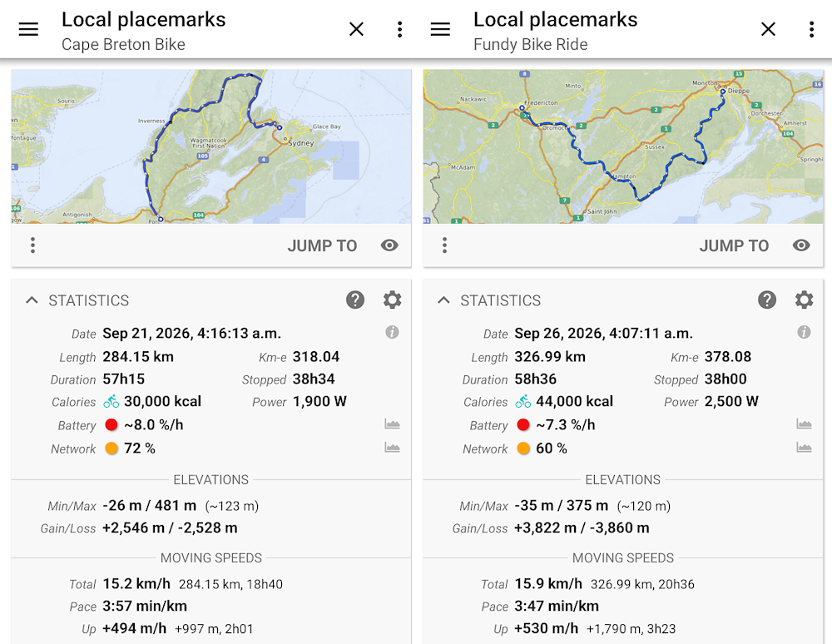Screen dimensions: 832x644
Task: Click up speed +530 m/h
Action: point(546,628)
